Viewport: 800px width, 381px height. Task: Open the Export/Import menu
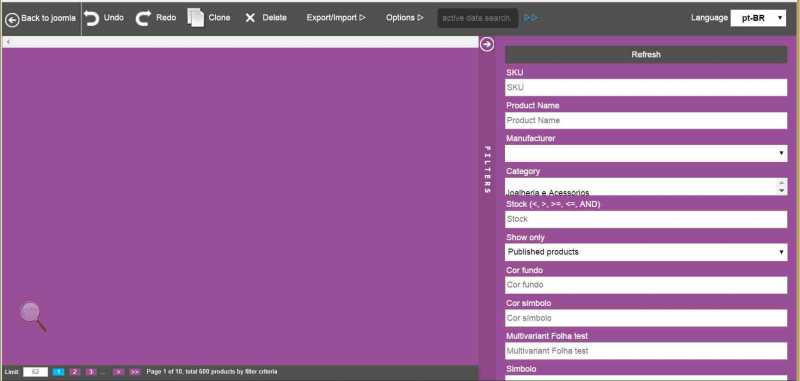pyautogui.click(x=336, y=18)
